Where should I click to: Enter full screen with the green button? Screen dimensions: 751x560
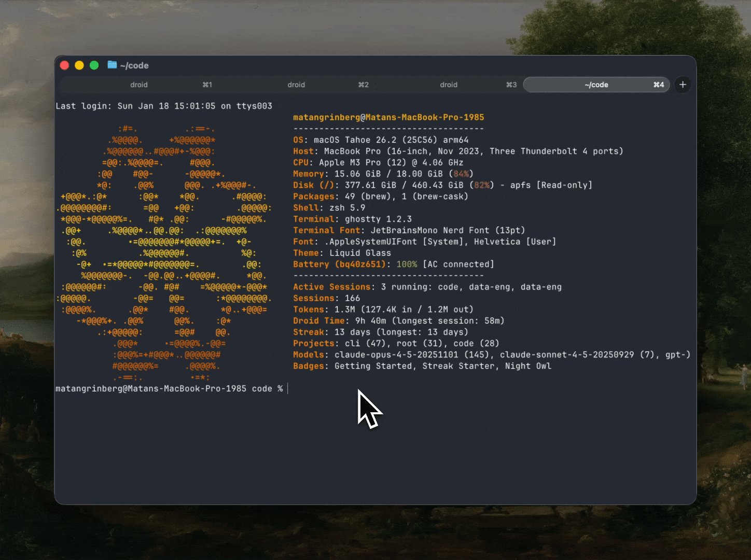(x=94, y=65)
